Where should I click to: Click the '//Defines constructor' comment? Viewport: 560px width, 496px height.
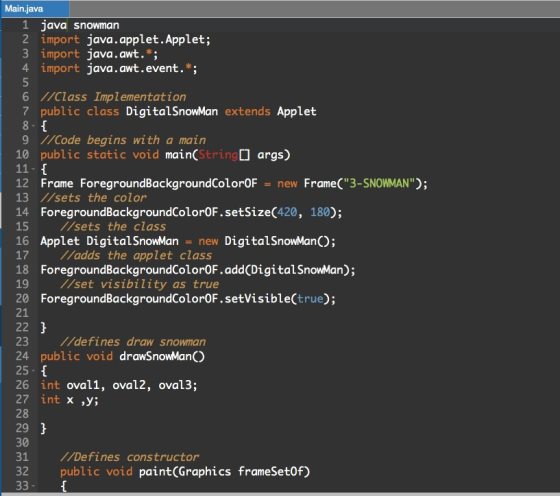[129, 457]
